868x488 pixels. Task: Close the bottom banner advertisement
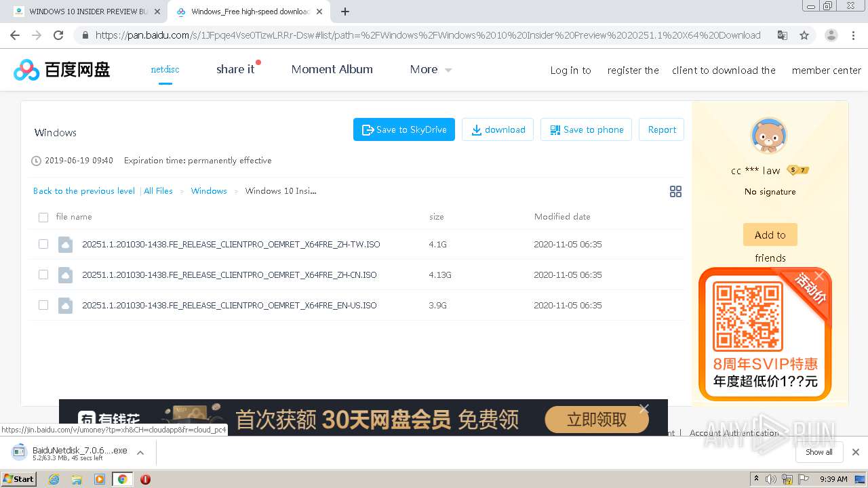(644, 408)
